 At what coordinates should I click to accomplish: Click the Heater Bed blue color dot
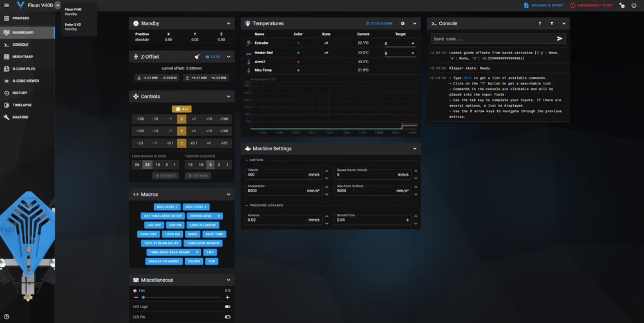pyautogui.click(x=298, y=53)
